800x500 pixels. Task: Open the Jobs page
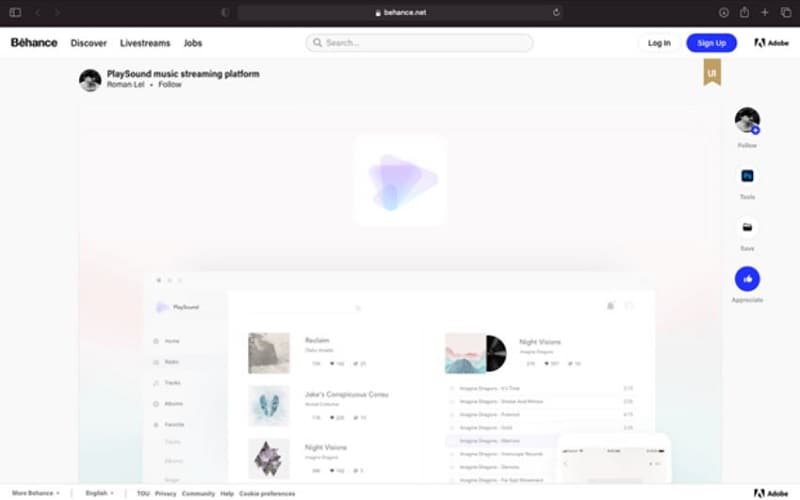(x=193, y=43)
